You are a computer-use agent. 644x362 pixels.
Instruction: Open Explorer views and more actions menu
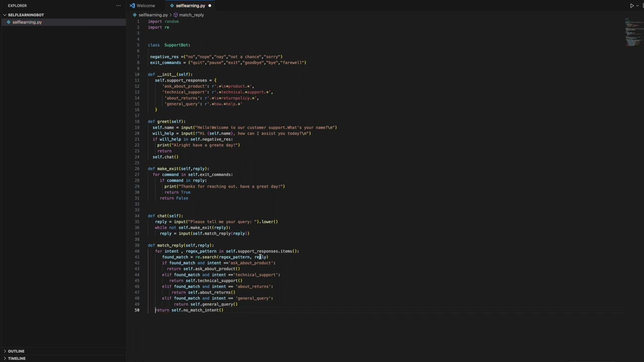pyautogui.click(x=118, y=6)
